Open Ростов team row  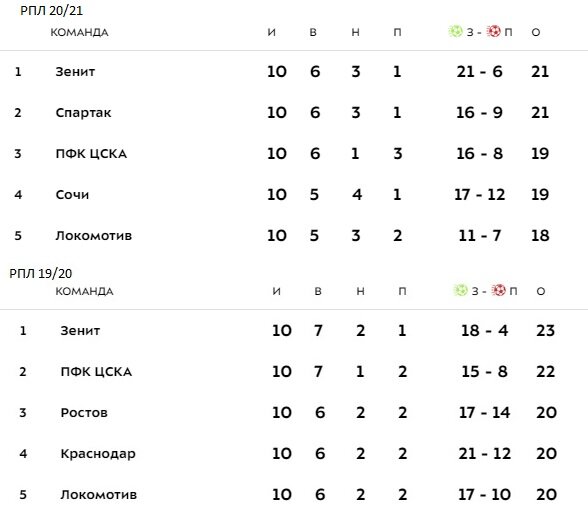coord(84,412)
